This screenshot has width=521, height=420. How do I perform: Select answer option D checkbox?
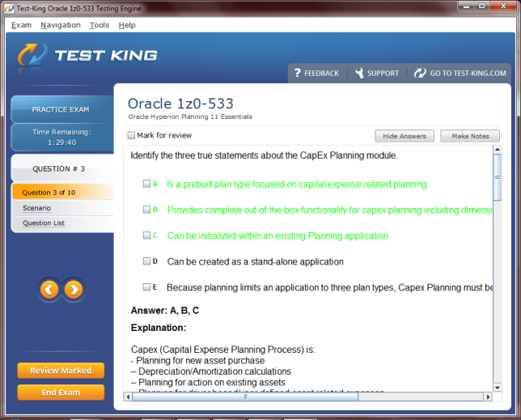pos(146,261)
